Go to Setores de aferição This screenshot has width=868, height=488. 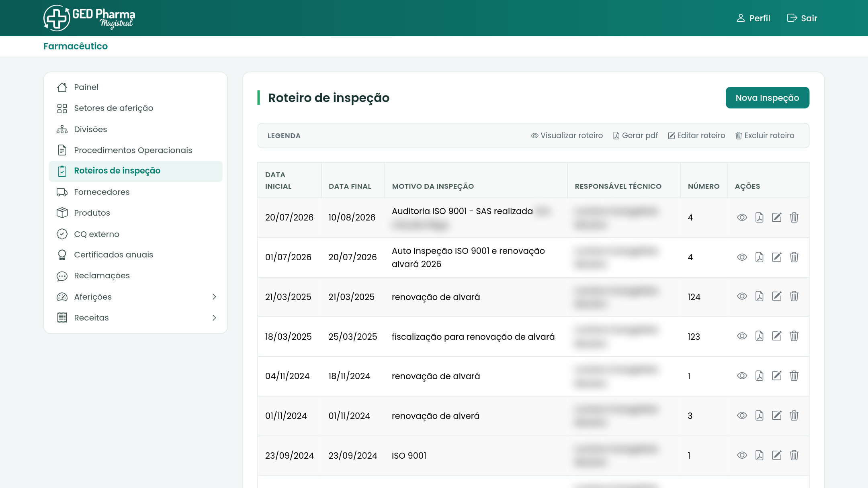coord(135,108)
